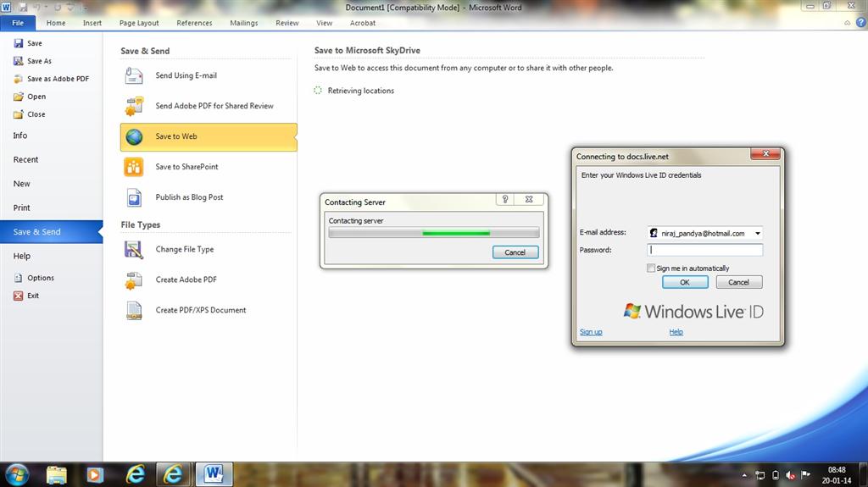Switch to the Acrobat tab
This screenshot has width=868, height=487.
[363, 23]
